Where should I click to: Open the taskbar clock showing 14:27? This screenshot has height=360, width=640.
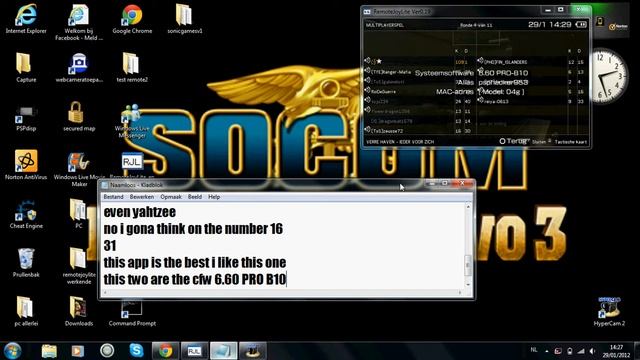click(x=616, y=351)
